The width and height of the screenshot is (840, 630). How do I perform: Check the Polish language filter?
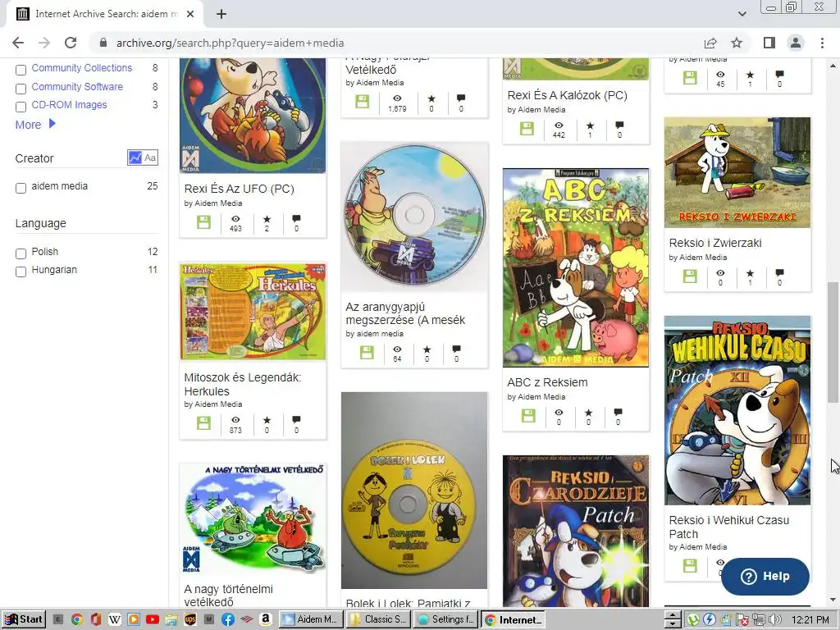21,253
